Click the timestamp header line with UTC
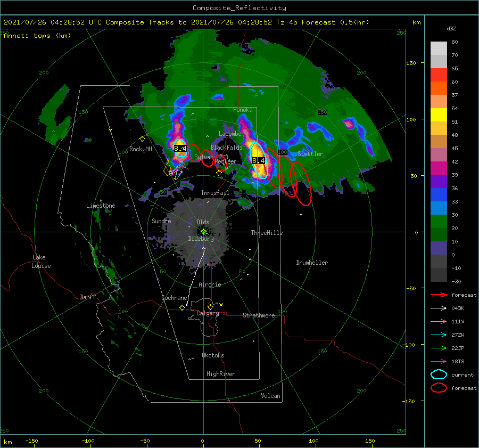This screenshot has height=448, width=479. [186, 22]
